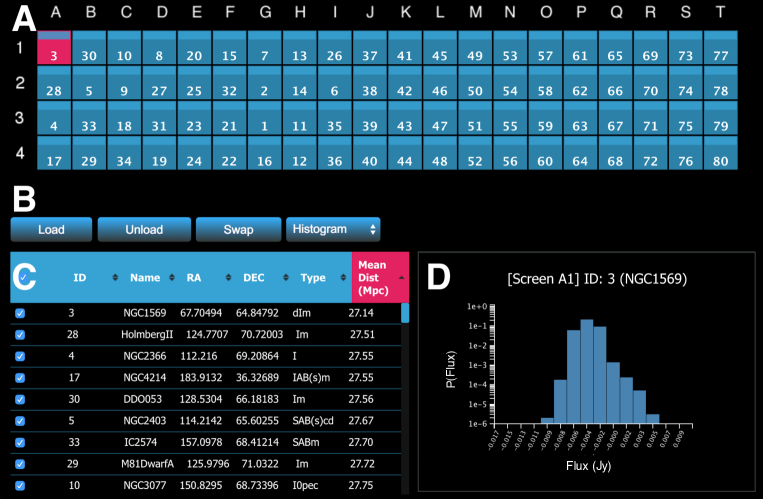This screenshot has width=763, height=499.
Task: Select screen tile numbered 28
Action: (54, 83)
